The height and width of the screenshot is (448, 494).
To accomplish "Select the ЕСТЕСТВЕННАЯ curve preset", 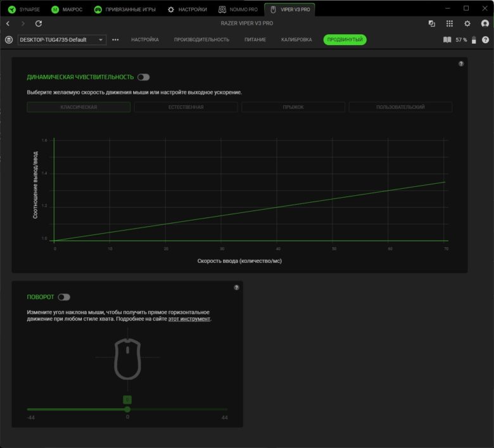I will 186,107.
